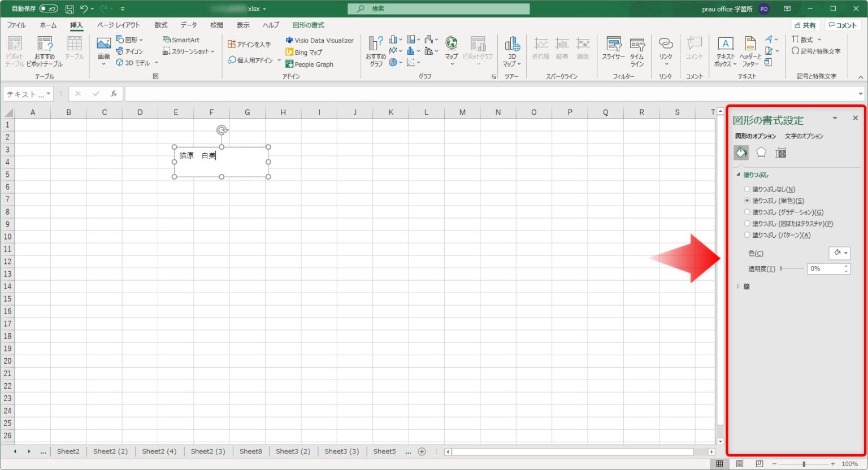Open the 画像 (Pictures) insert button
The width and height of the screenshot is (868, 470).
pos(103,51)
